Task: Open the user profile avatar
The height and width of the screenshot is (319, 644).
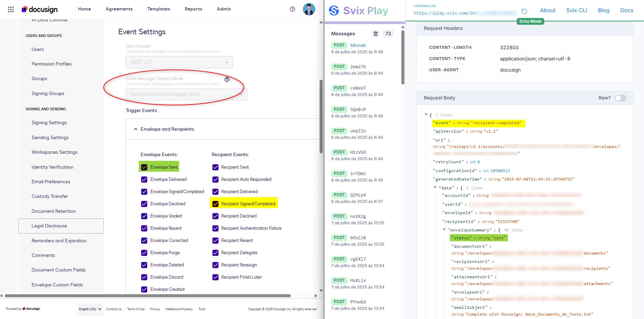Action: coord(309,9)
